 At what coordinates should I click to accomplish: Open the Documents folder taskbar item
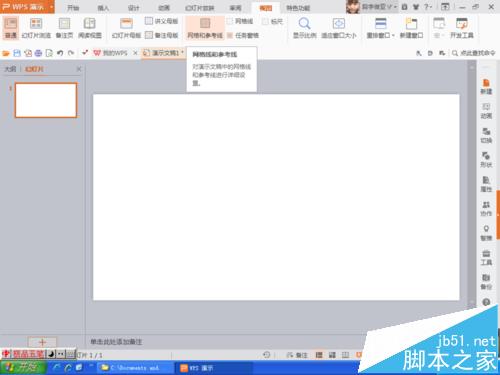134,368
